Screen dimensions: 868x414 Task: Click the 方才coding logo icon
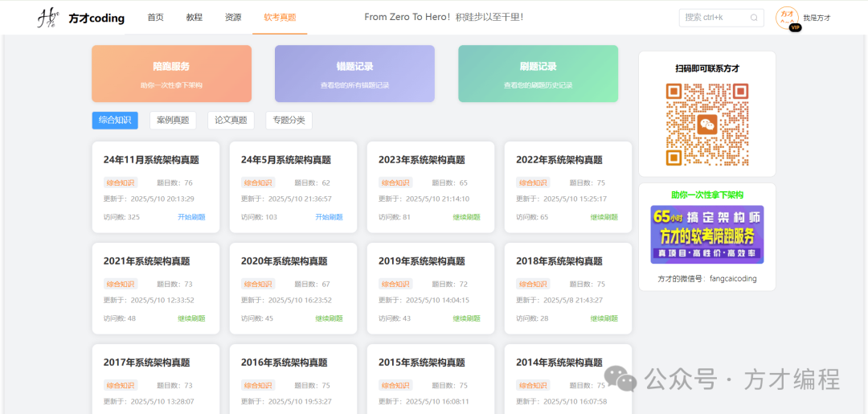pos(47,18)
